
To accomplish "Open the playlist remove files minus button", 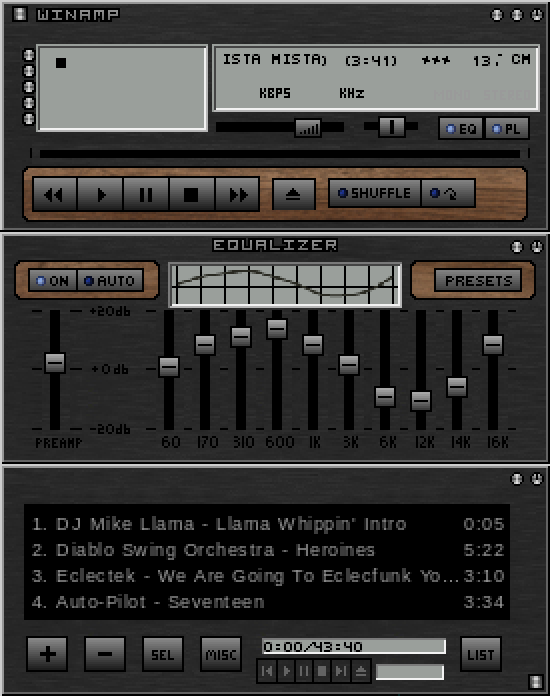I will pyautogui.click(x=105, y=654).
